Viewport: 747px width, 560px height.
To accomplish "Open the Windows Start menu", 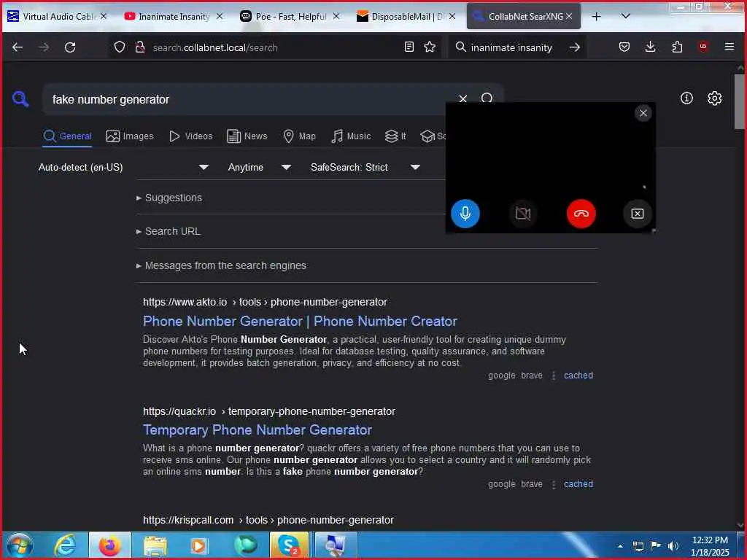I will coord(19,545).
